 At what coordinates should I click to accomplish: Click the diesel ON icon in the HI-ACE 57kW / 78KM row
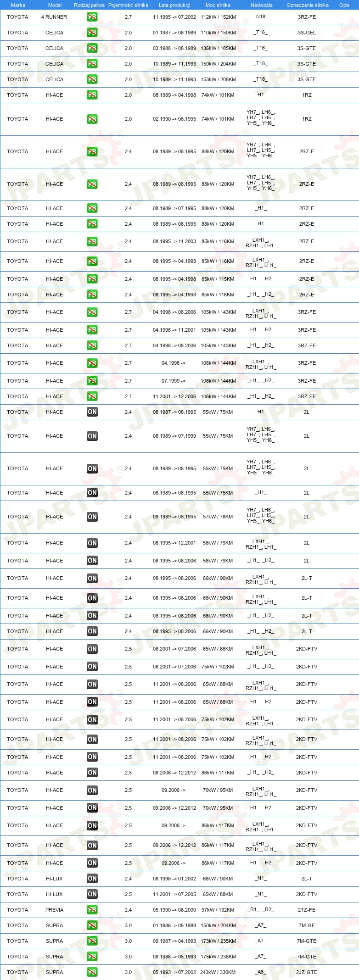pyautogui.click(x=92, y=517)
